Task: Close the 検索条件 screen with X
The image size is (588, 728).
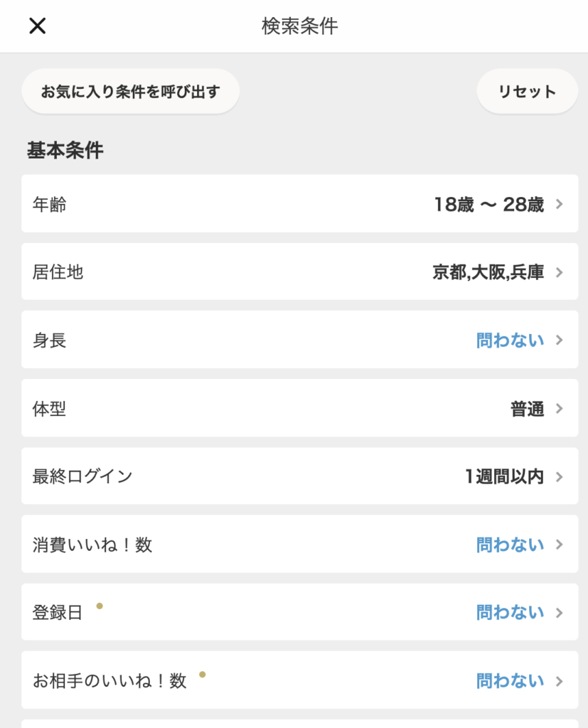Action: coord(37,26)
